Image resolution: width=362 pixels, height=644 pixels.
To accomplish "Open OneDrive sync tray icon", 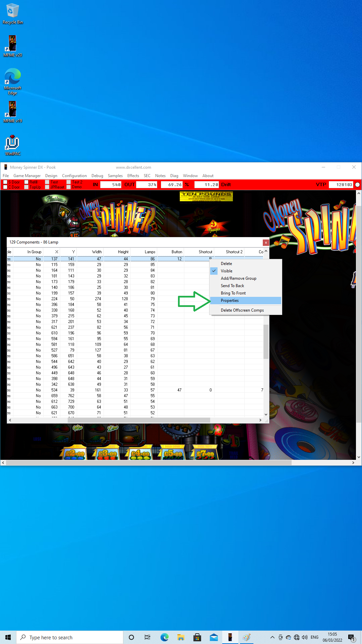I will [x=289, y=637].
